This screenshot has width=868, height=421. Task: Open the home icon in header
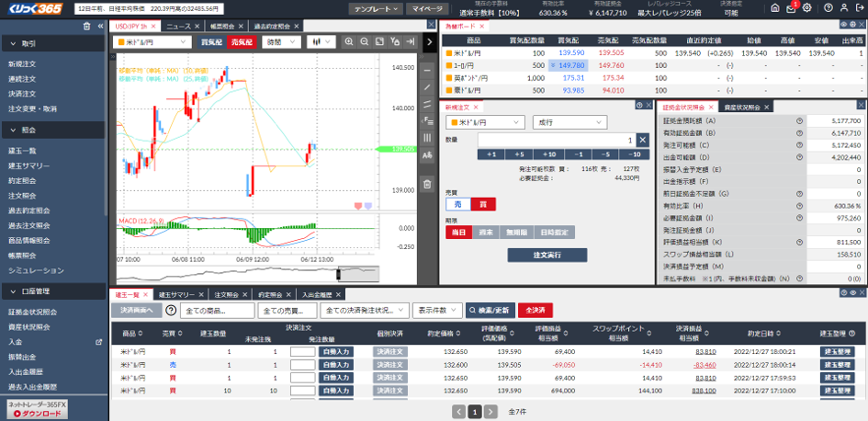775,7
